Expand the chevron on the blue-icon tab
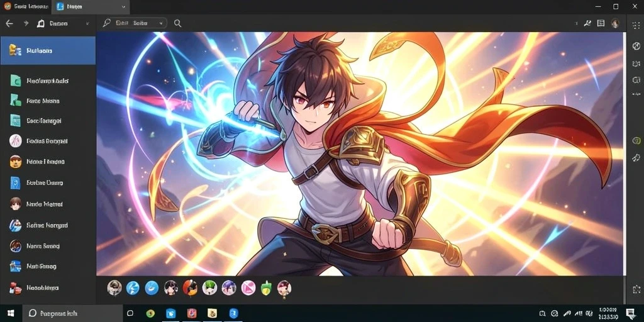 click(x=124, y=6)
